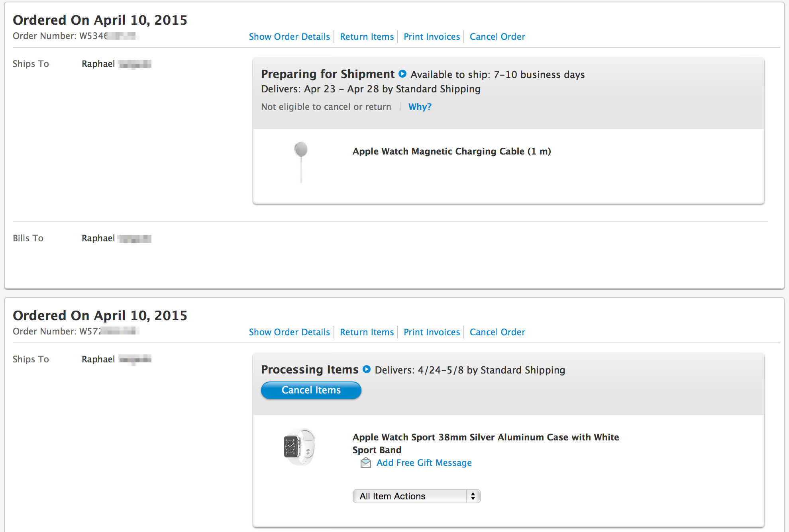Show Order Details for the second order
This screenshot has height=532, width=789.
pos(289,332)
